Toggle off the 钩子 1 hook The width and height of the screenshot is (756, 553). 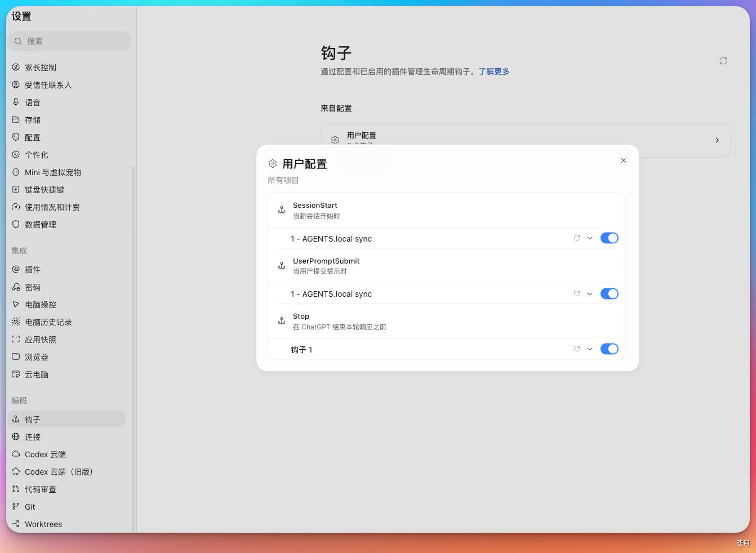[610, 349]
